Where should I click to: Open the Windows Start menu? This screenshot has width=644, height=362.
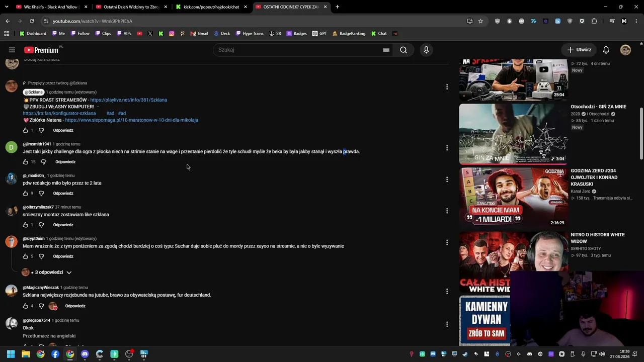pyautogui.click(x=11, y=354)
